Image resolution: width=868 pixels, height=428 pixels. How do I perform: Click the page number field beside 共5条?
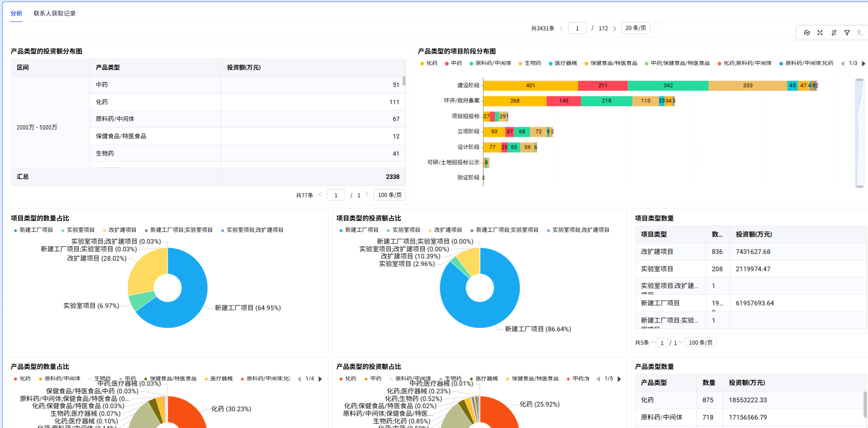tap(662, 342)
